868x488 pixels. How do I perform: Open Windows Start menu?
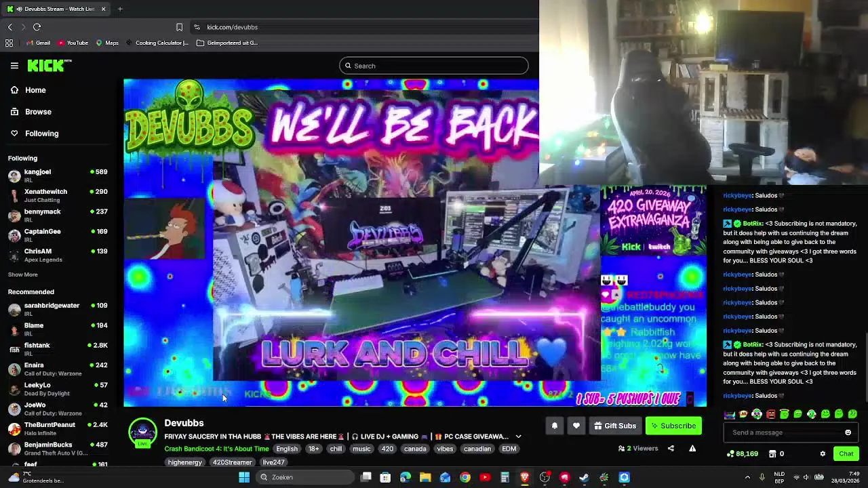[244, 477]
